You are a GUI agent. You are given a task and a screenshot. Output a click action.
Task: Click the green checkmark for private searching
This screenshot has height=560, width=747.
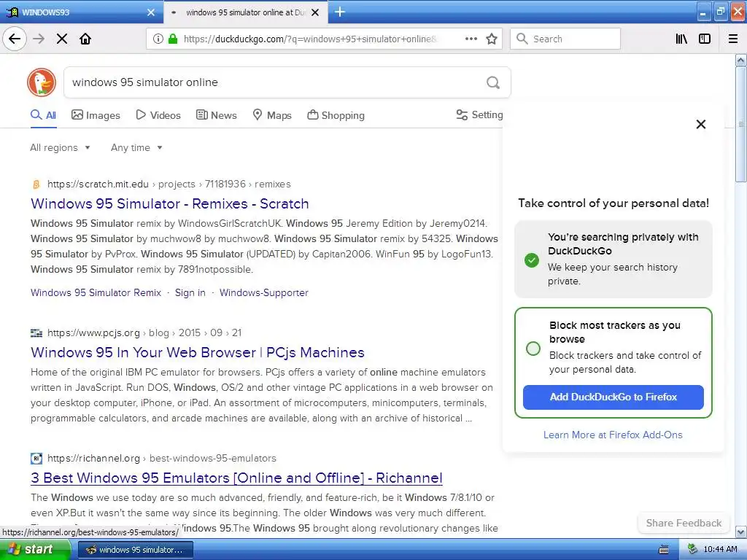(532, 260)
